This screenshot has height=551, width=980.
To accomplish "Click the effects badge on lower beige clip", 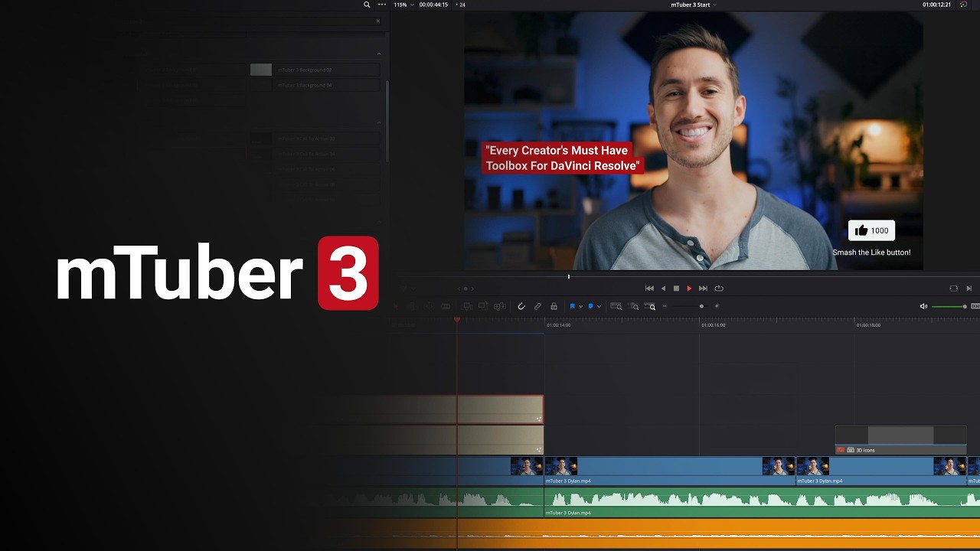I will tap(539, 450).
